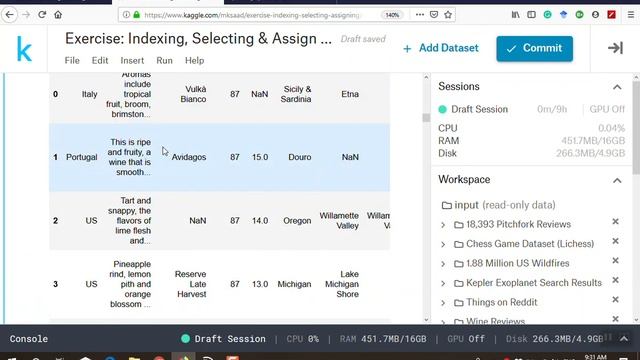
Task: Remove the Kepler Exoplanet Search Results dataset
Action: point(616,280)
